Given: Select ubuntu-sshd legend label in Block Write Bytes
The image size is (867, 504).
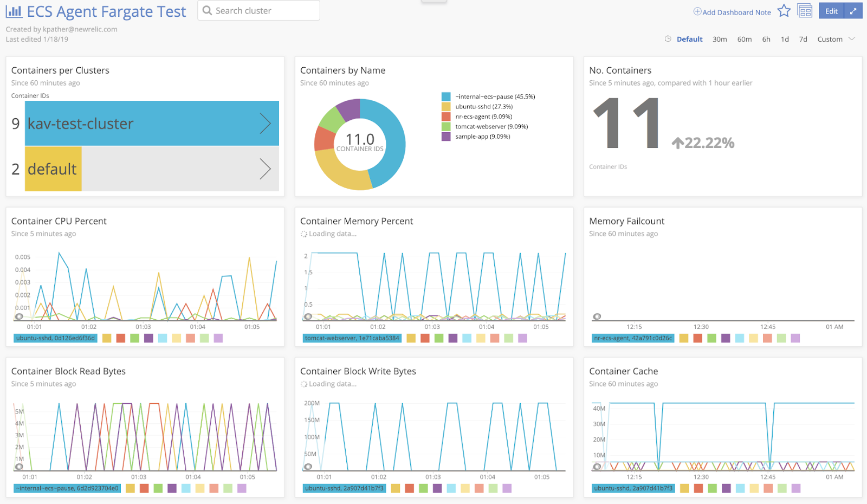Looking at the screenshot, I should click(x=344, y=488).
